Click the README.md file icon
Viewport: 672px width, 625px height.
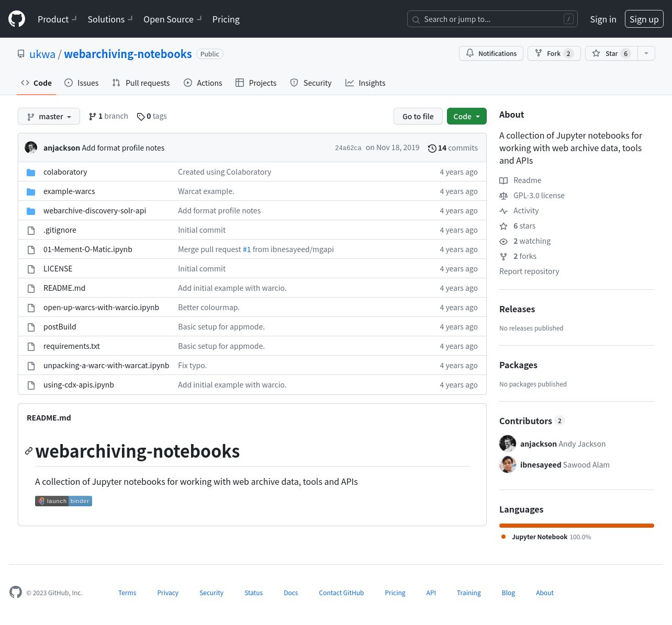[31, 288]
